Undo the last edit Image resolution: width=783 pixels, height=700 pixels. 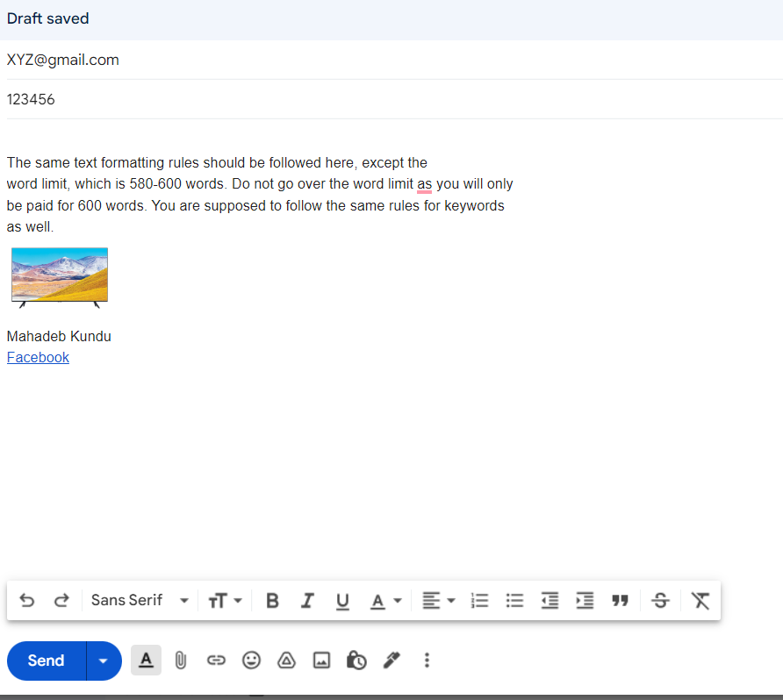[27, 600]
